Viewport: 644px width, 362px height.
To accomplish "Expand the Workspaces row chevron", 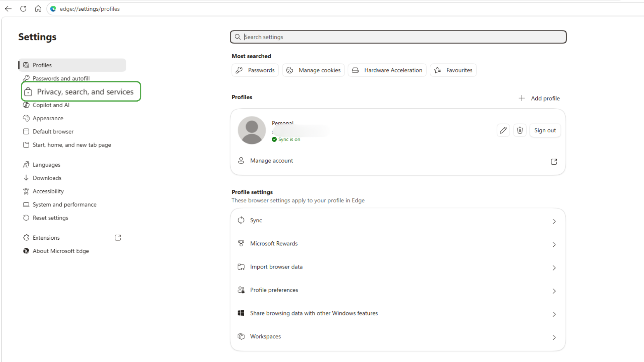I will click(x=554, y=338).
